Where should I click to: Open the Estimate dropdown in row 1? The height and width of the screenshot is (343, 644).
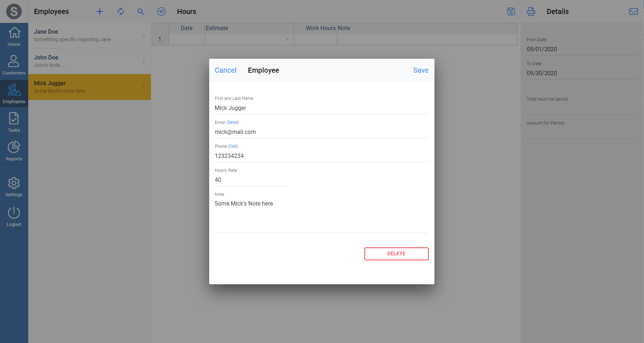point(287,39)
